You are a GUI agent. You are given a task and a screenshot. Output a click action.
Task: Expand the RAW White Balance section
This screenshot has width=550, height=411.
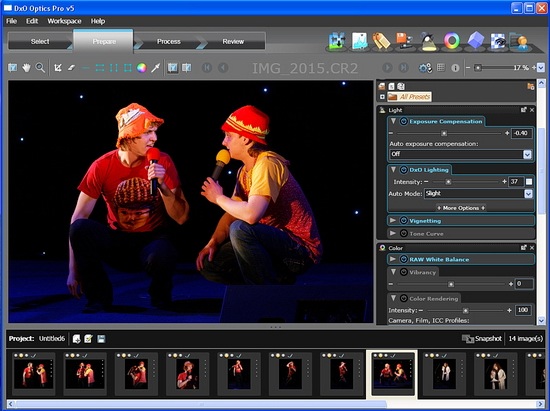393,259
